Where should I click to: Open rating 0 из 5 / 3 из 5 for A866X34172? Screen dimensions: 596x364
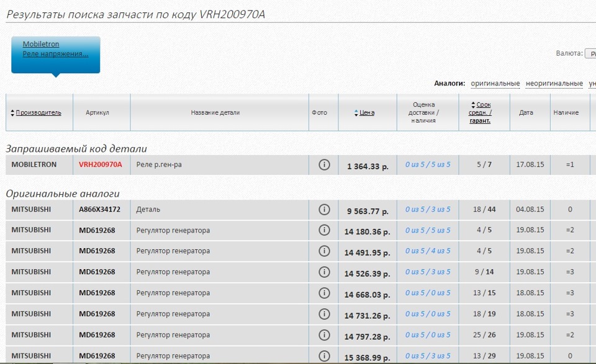[x=428, y=210]
